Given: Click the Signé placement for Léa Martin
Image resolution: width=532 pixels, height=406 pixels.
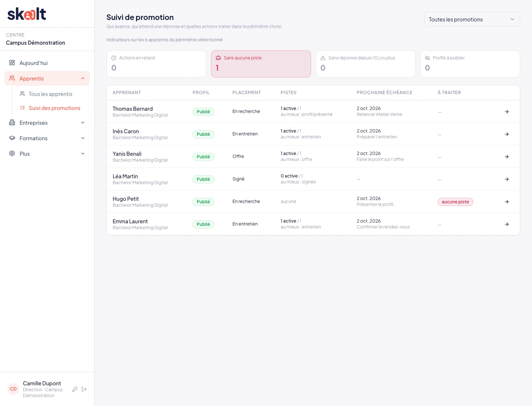Looking at the screenshot, I should point(238,179).
